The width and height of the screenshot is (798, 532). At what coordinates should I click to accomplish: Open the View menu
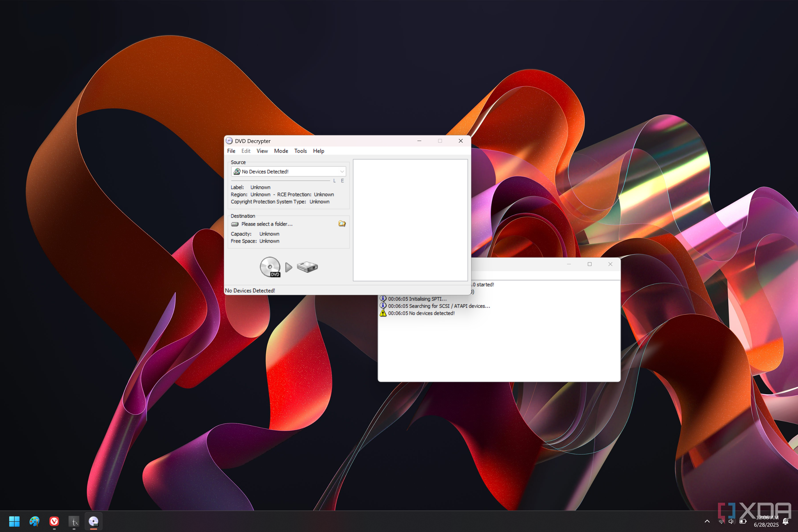coord(262,151)
